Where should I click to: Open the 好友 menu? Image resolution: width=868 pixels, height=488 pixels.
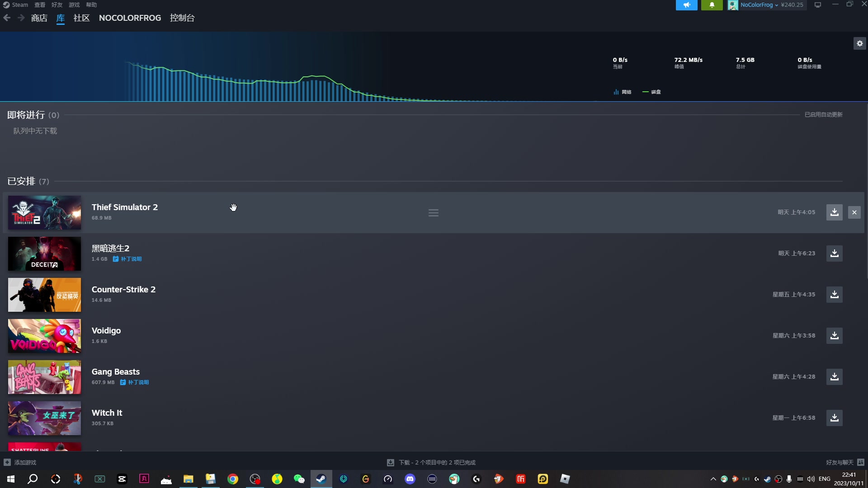tap(57, 5)
